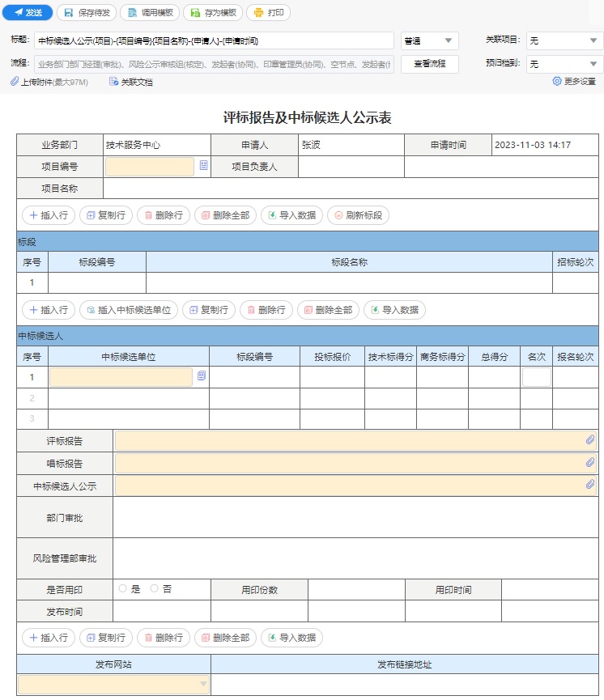Open the 预归档到 dropdown
The image size is (604, 700).
click(564, 64)
